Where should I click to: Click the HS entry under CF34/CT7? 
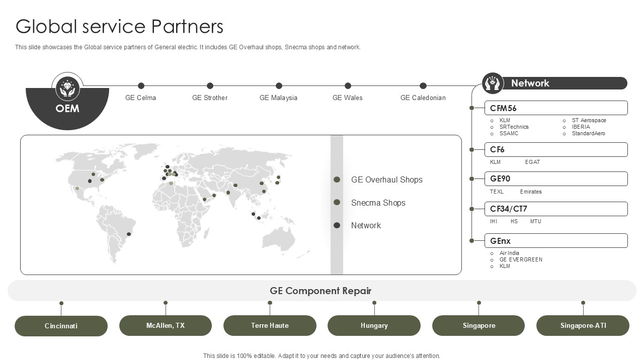[514, 221]
